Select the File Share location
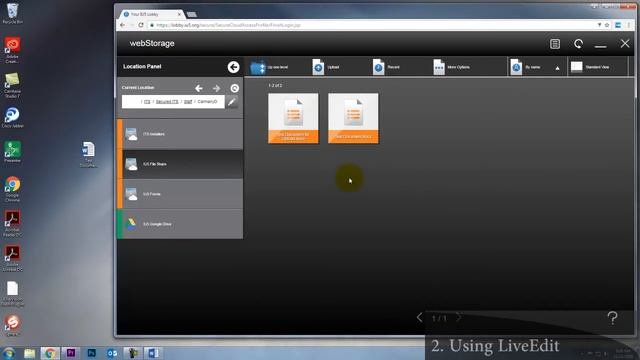 pos(180,164)
